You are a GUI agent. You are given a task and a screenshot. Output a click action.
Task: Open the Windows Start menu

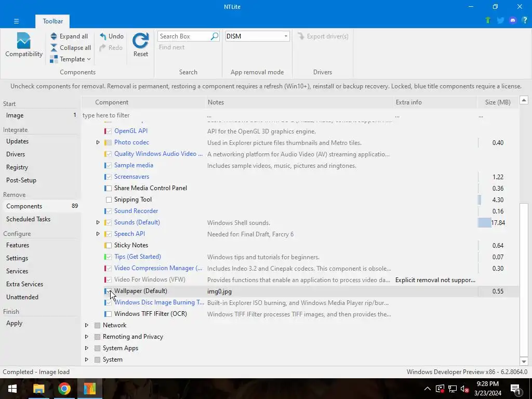click(x=12, y=389)
